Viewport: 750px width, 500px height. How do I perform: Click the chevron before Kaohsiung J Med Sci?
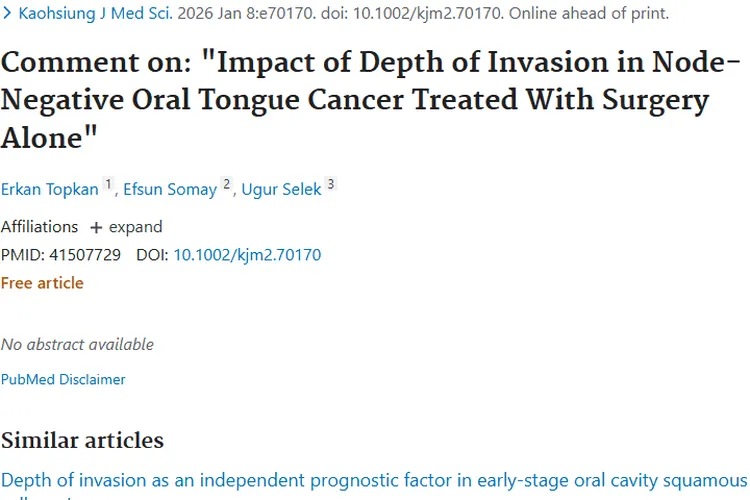tap(6, 14)
